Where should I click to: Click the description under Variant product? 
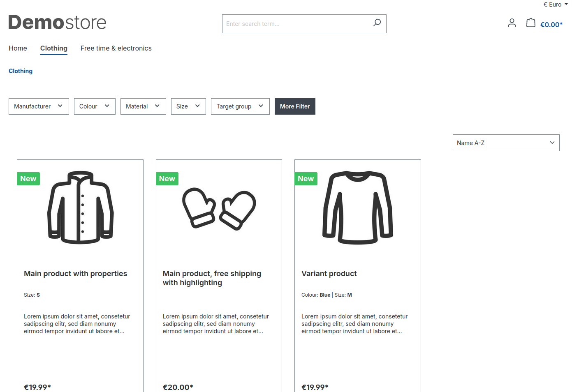pos(354,324)
